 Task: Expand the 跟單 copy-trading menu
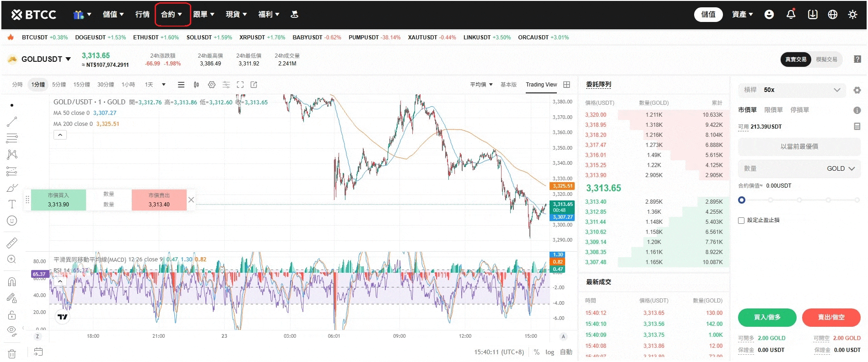tap(204, 15)
